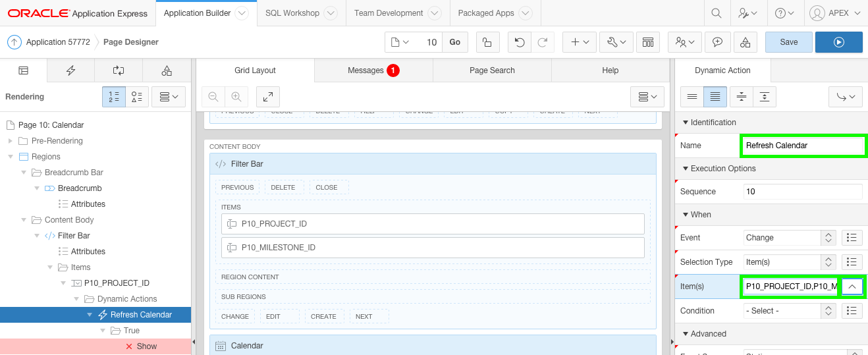Switch to the Page Search tab
This screenshot has height=355, width=868.
click(x=492, y=70)
